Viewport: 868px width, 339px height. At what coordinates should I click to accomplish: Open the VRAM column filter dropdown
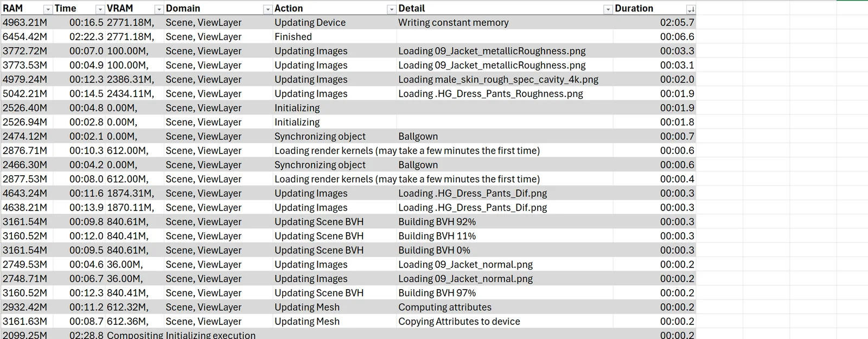158,9
